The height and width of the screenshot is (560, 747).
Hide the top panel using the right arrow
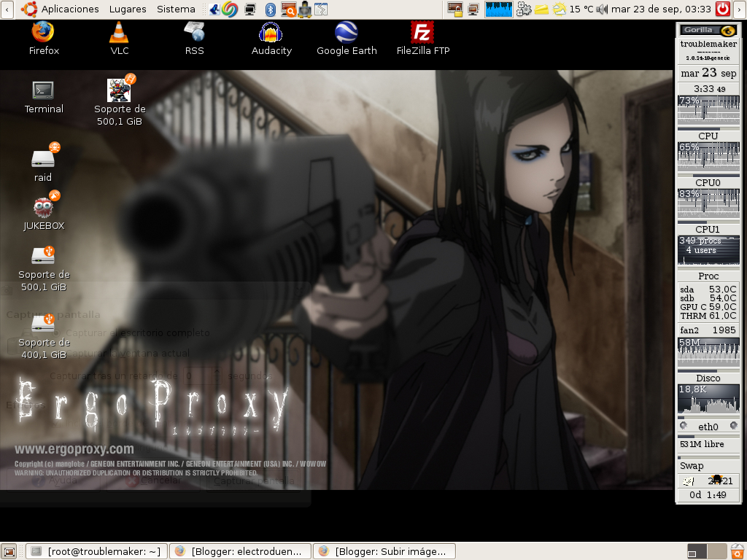tap(740, 9)
